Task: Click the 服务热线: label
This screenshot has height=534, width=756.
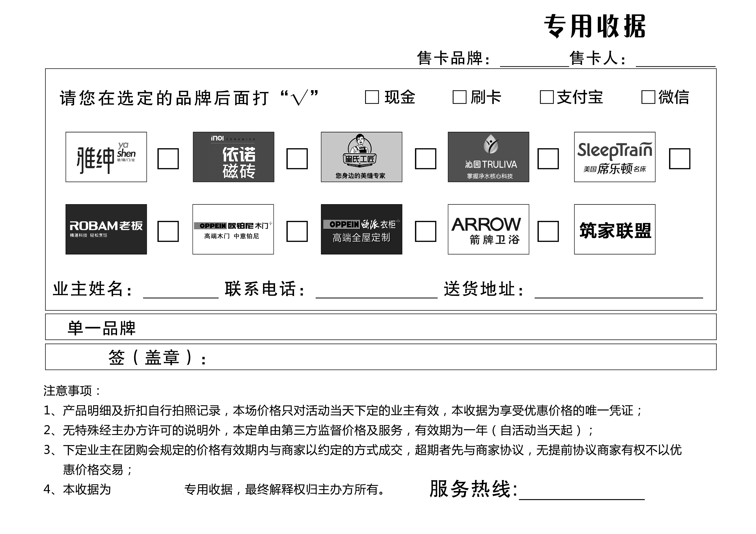Action: pos(474,489)
